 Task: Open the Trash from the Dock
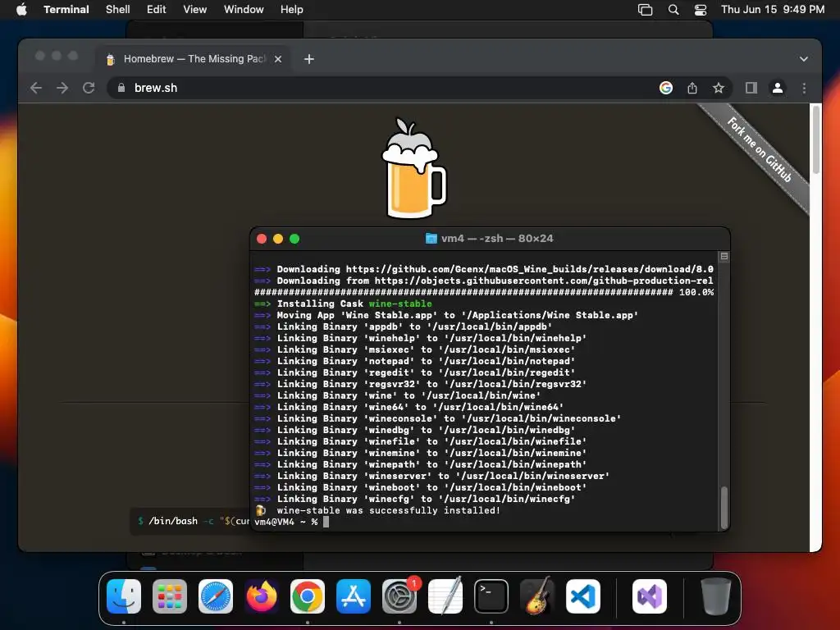tap(715, 596)
